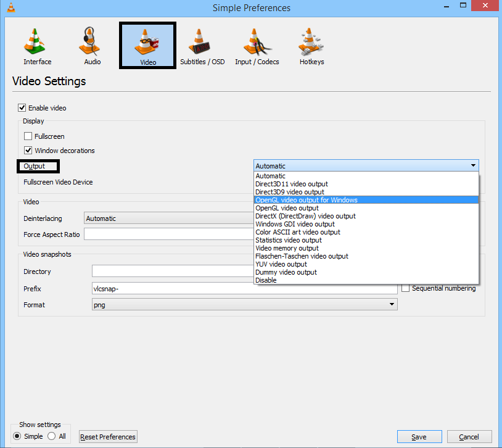The width and height of the screenshot is (502, 448).
Task: Collapse the Output dropdown showing Automatic
Action: (x=366, y=165)
